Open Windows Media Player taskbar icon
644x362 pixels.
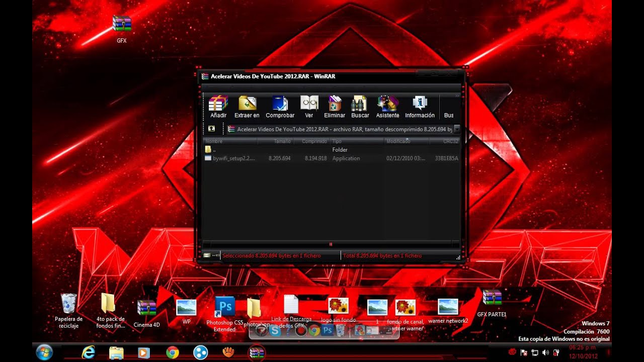click(x=144, y=352)
